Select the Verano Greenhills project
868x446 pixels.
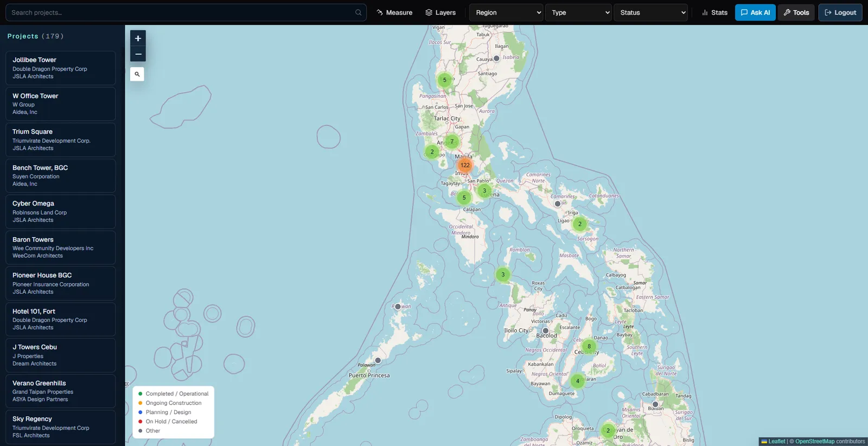(61, 391)
